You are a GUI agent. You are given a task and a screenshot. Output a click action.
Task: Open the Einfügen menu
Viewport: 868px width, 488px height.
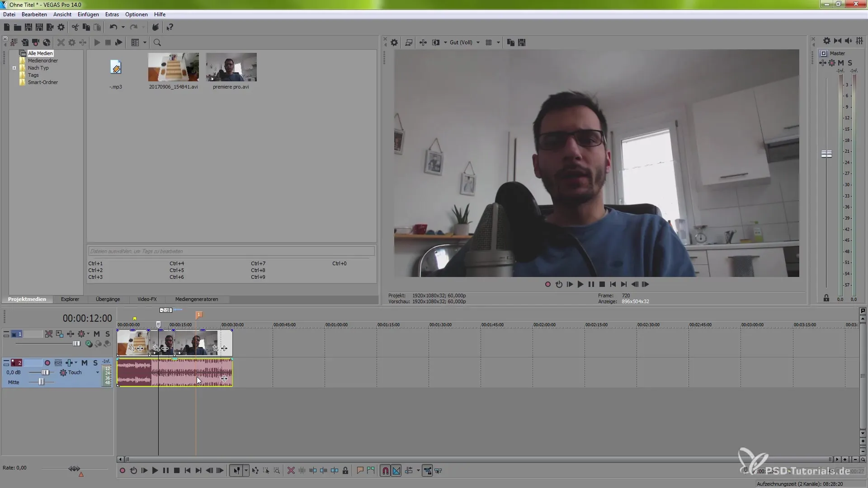[x=88, y=14]
